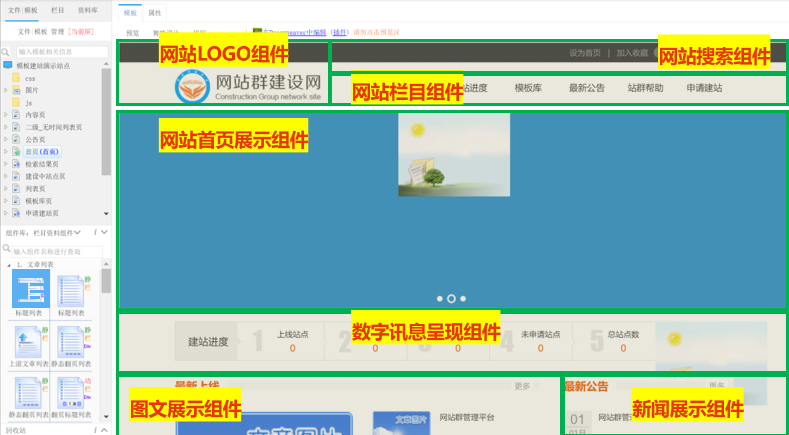Image resolution: width=789 pixels, height=435 pixels.
Task: Click 模板库 in site navigation
Action: pos(528,88)
